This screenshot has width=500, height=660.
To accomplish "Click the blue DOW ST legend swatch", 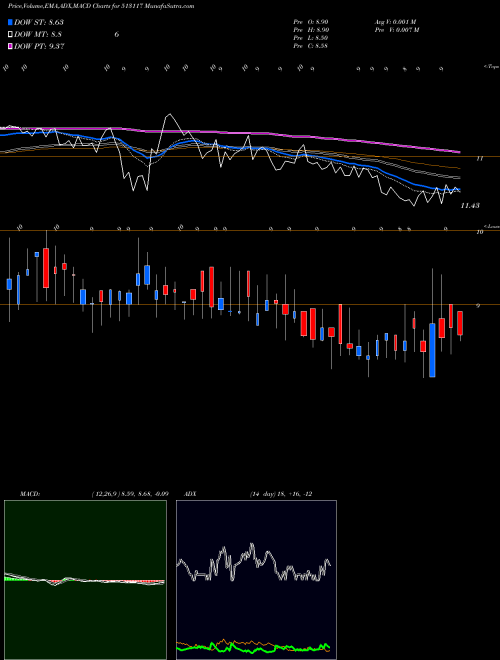I will (10, 22).
